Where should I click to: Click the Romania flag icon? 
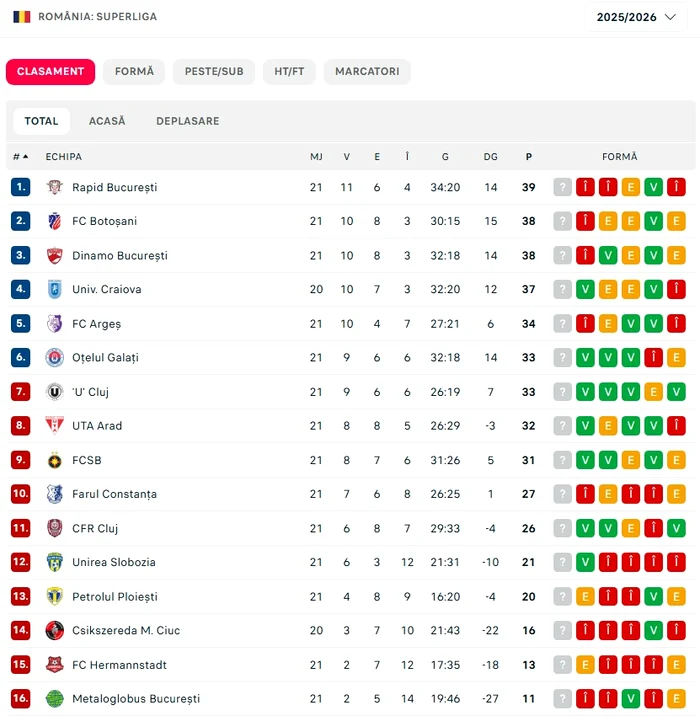pos(21,17)
